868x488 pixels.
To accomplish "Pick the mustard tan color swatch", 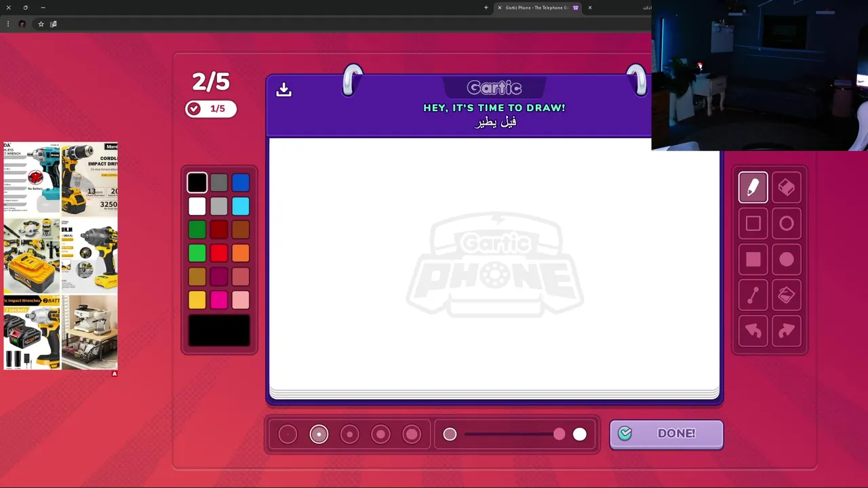I will 197,277.
